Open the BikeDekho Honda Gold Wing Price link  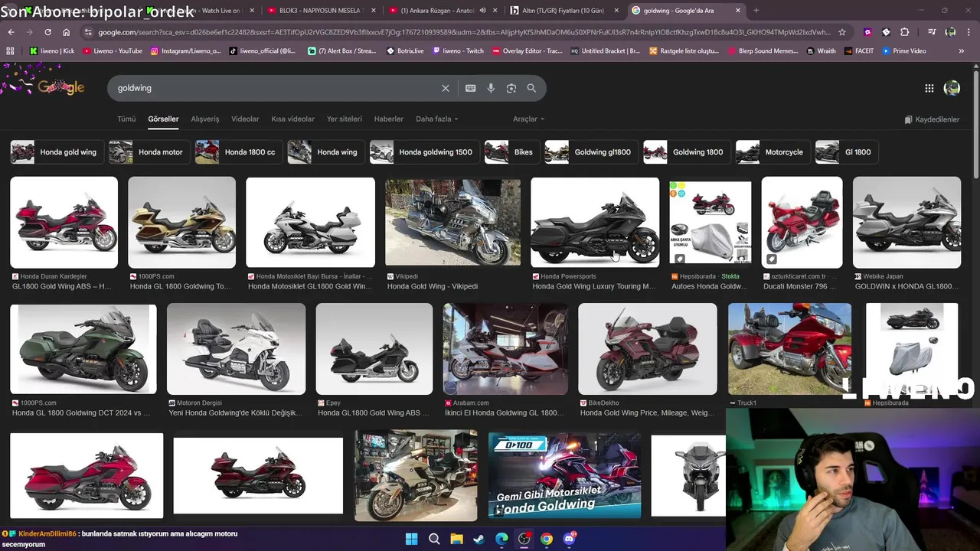point(647,412)
